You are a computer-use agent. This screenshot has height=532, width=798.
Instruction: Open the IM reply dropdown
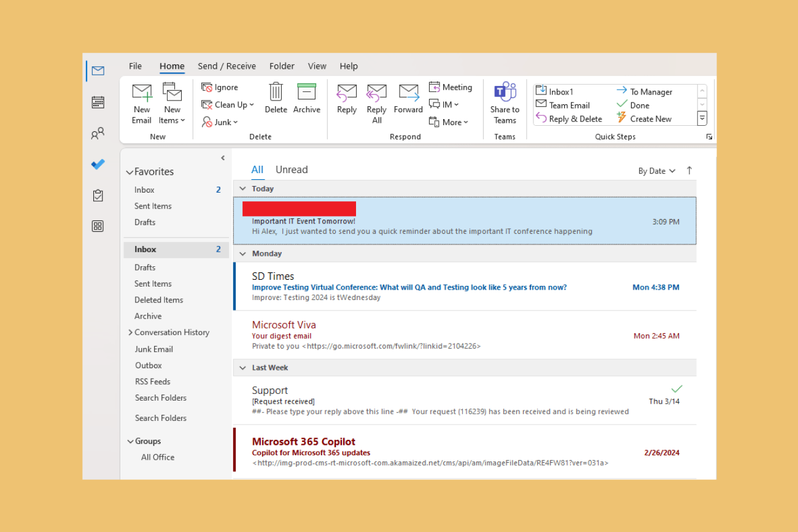click(444, 104)
